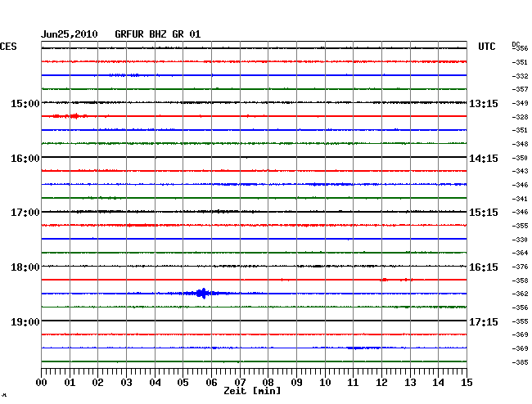Click the DC offset value "-332"
This screenshot has height=404, width=532.
pyautogui.click(x=520, y=76)
